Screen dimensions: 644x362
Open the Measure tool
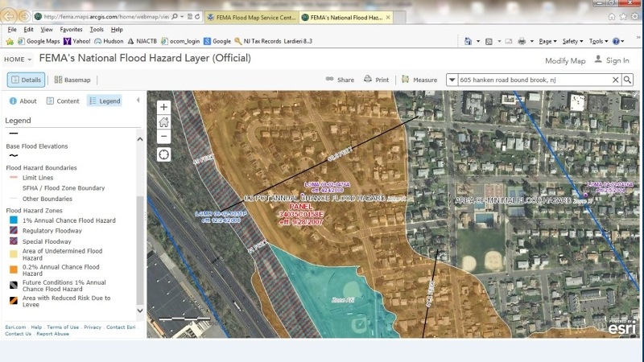point(419,80)
